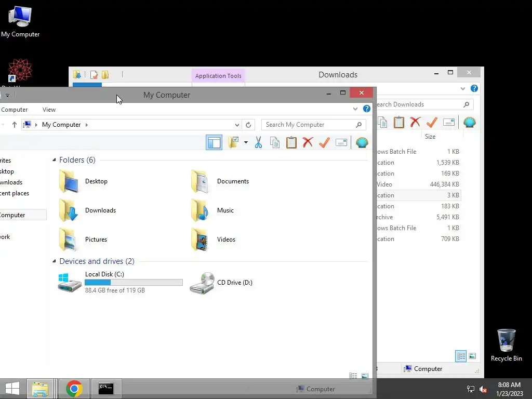This screenshot has height=399, width=532.
Task: Open the address bar history dropdown
Action: pyautogui.click(x=237, y=125)
